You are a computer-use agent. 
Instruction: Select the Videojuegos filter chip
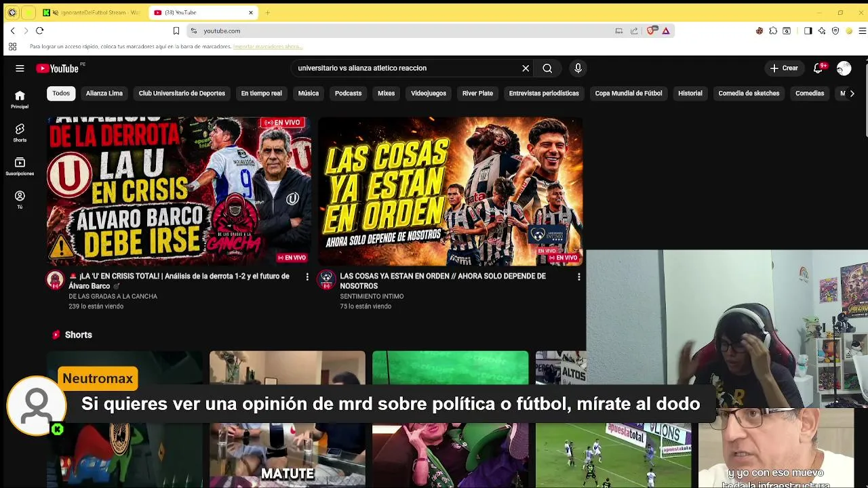(x=429, y=94)
